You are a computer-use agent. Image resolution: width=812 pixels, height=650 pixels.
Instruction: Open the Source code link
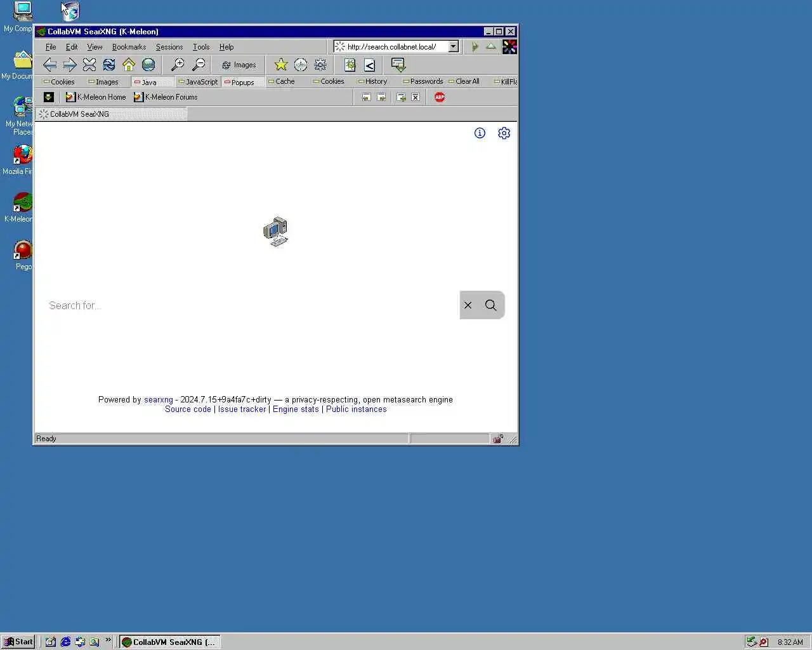[x=188, y=409]
